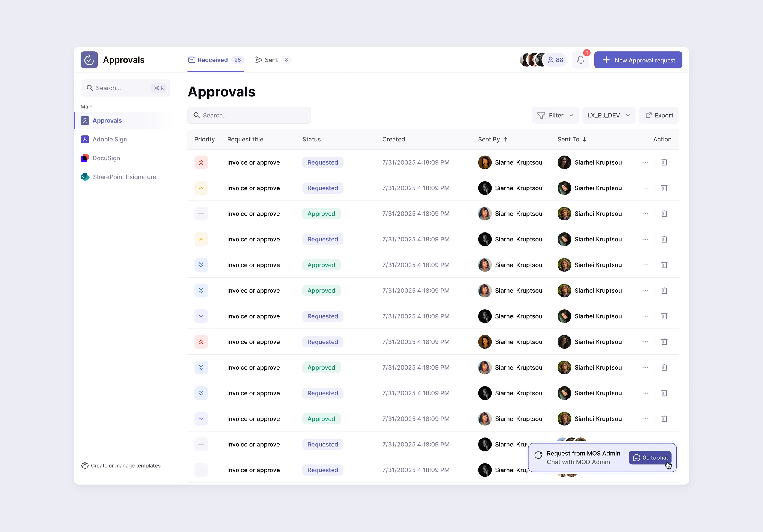Open the more options menu in second row
The width and height of the screenshot is (763, 532).
tap(645, 188)
